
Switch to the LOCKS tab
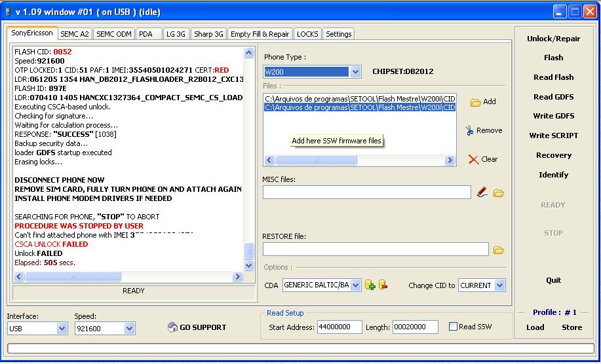click(307, 34)
